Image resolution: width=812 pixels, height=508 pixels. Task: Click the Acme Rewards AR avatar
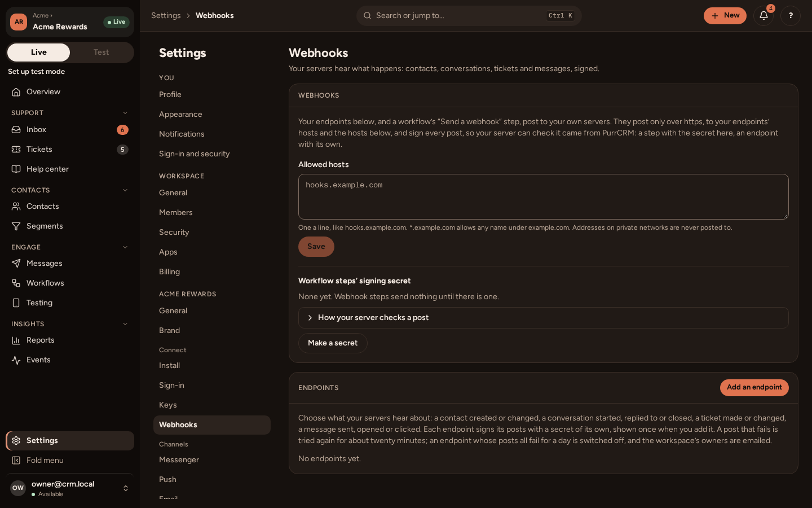click(19, 22)
